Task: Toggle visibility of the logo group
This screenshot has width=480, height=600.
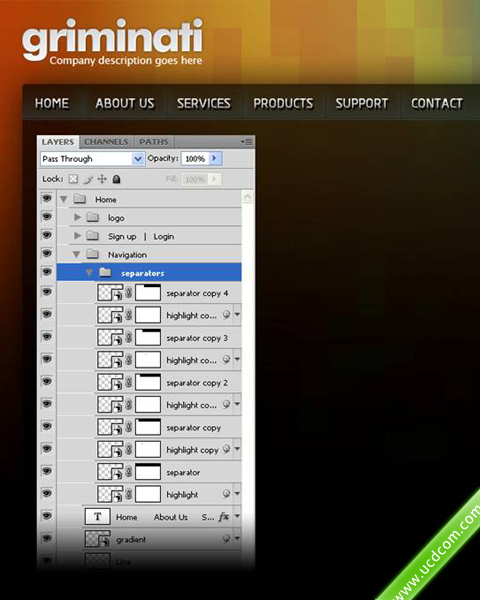Action: coord(47,217)
